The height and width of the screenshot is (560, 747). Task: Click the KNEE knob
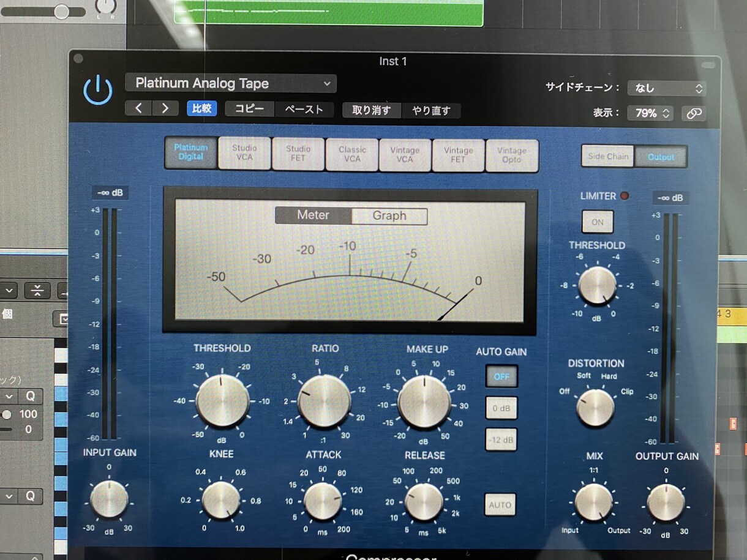click(221, 500)
